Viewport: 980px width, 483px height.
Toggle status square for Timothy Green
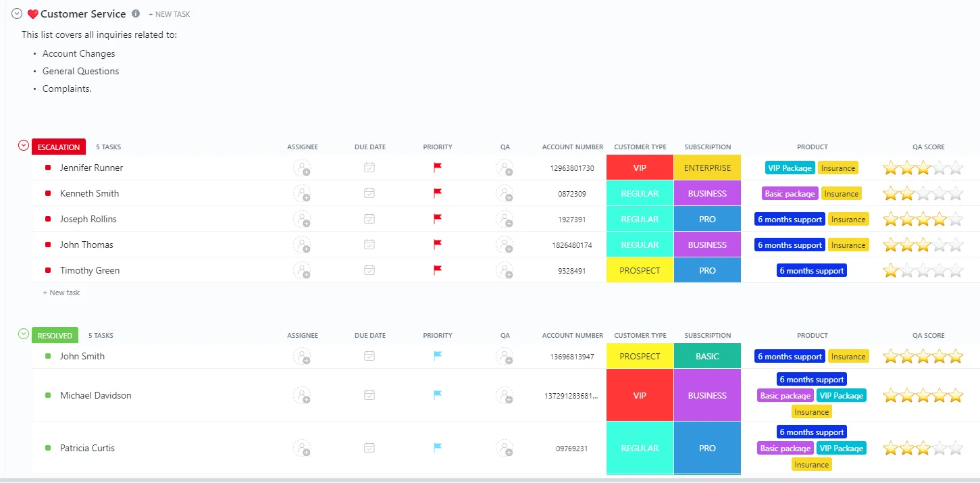pos(48,270)
